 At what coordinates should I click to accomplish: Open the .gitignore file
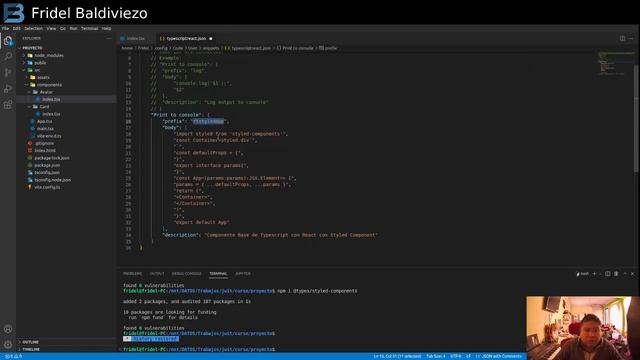pyautogui.click(x=67, y=143)
